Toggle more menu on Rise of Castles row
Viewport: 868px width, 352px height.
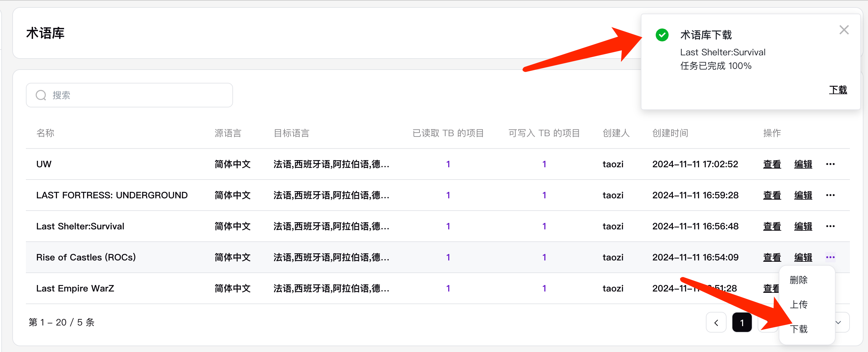pyautogui.click(x=830, y=257)
